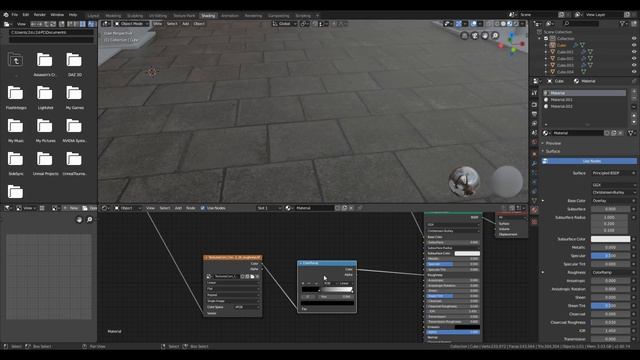
Task: Open the Lightshot folder
Action: tap(44, 98)
